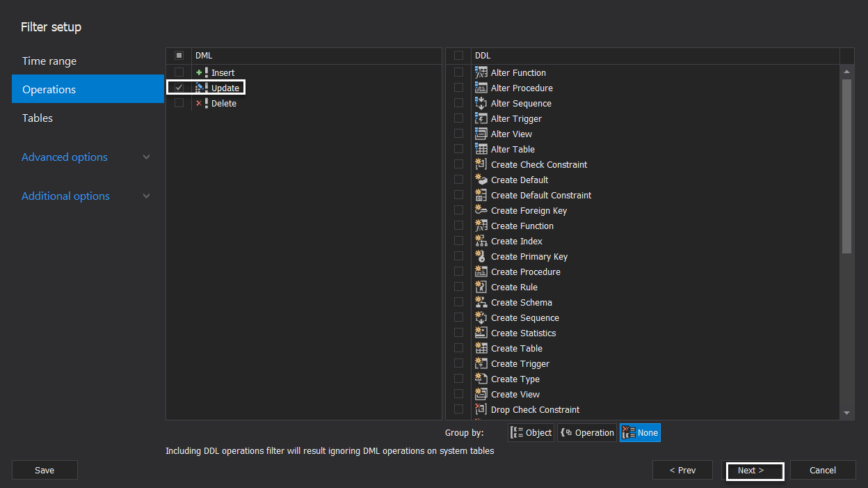This screenshot has height=488, width=868.
Task: Enable the Insert checkbox
Action: coord(179,72)
